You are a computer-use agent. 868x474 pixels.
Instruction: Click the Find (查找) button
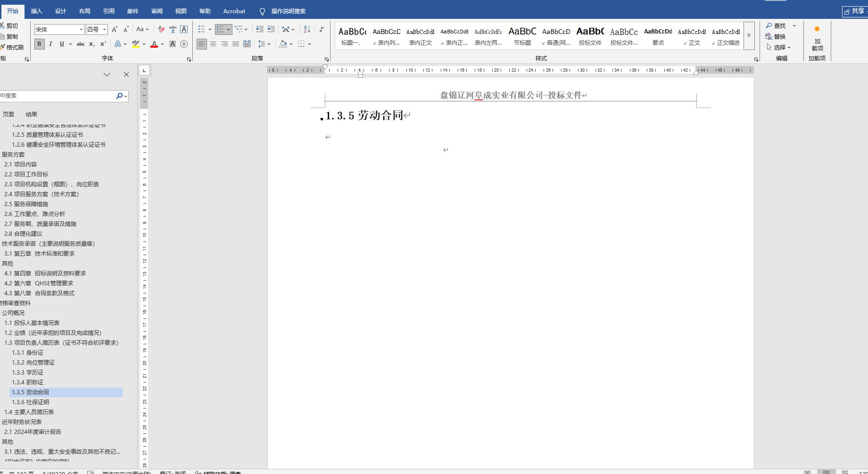(776, 26)
